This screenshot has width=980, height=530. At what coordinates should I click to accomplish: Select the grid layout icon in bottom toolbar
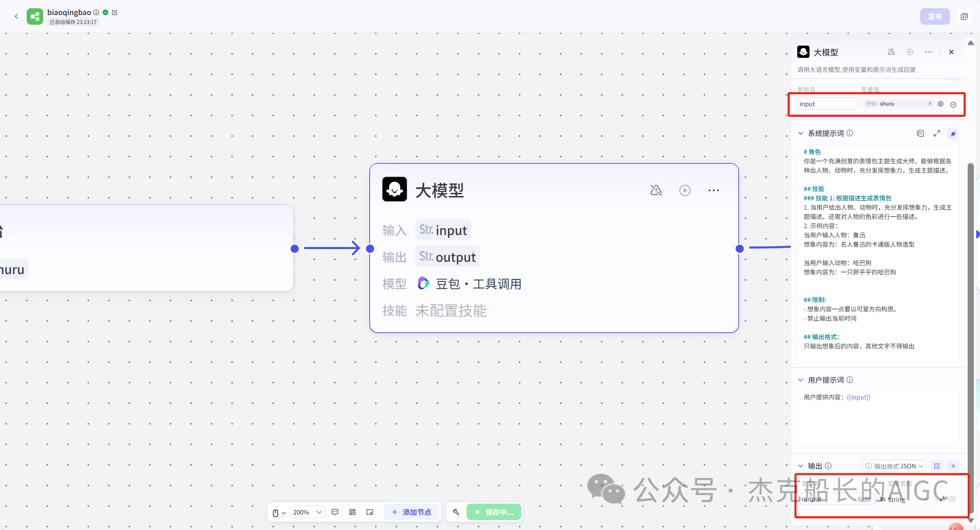pos(352,512)
